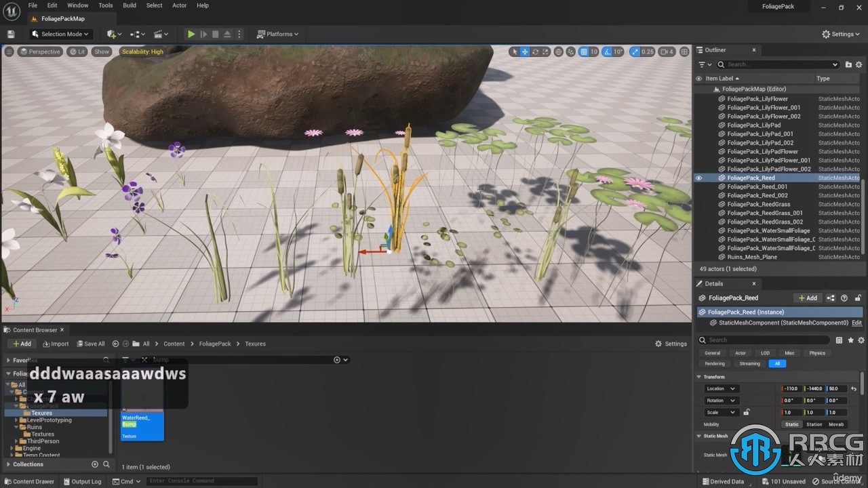
Task: Click the Outliner visibility column eye header
Action: pos(698,79)
